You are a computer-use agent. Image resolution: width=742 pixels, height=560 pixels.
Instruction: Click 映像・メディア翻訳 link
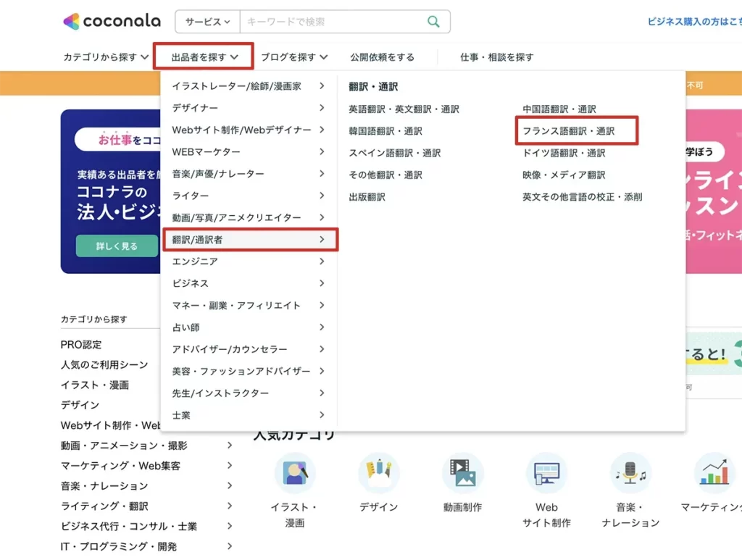click(564, 175)
